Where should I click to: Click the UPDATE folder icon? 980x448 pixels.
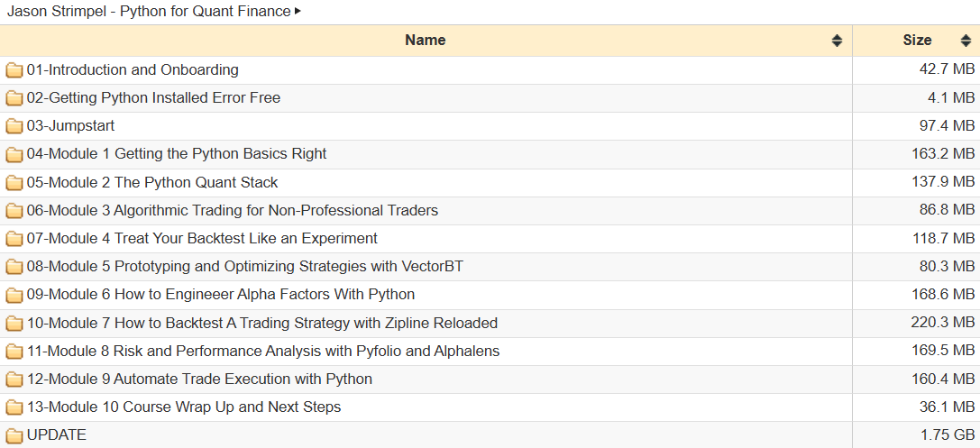pyautogui.click(x=14, y=435)
